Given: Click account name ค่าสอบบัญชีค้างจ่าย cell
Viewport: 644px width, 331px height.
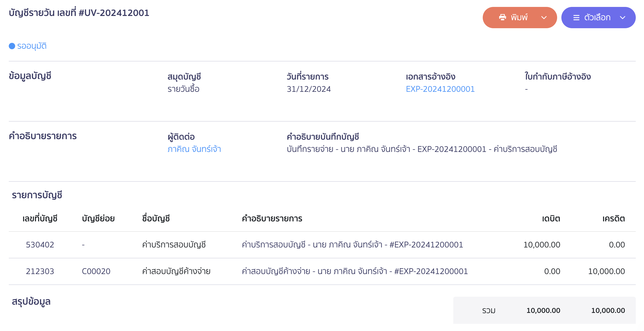Looking at the screenshot, I should tap(176, 271).
